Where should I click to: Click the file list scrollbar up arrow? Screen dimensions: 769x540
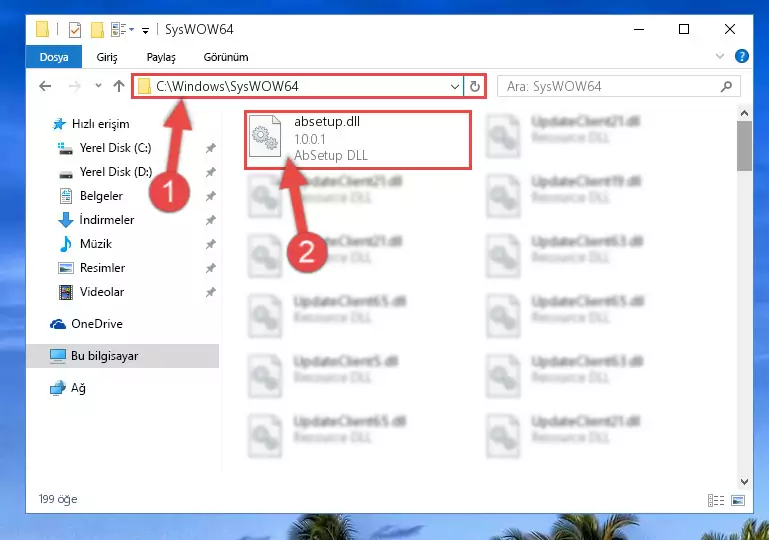click(x=744, y=113)
